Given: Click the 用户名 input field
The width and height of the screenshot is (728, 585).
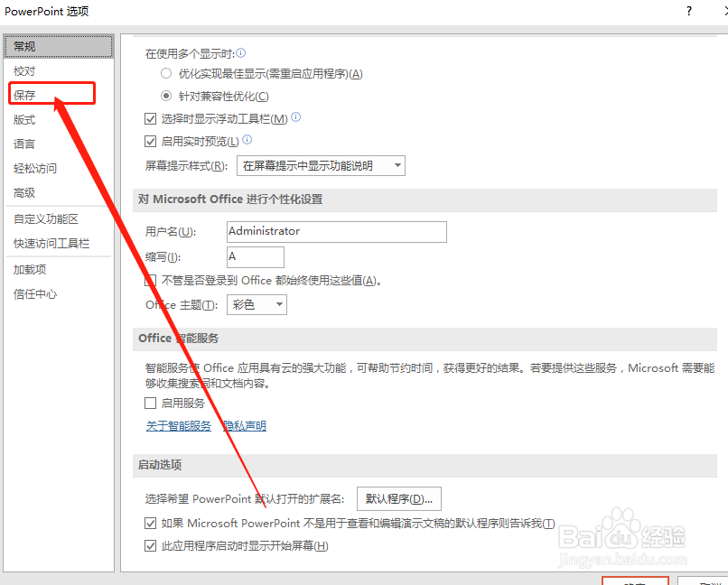Looking at the screenshot, I should 336,232.
